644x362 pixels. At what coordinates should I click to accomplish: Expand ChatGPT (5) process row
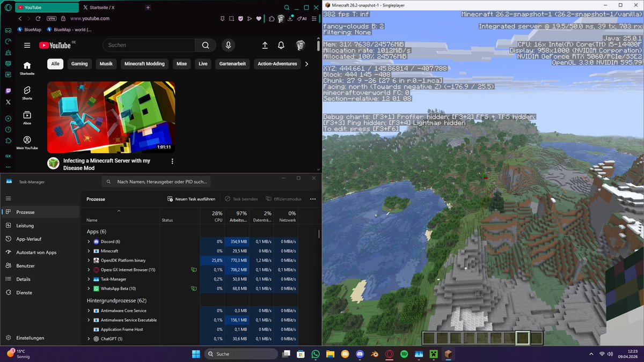click(89, 339)
